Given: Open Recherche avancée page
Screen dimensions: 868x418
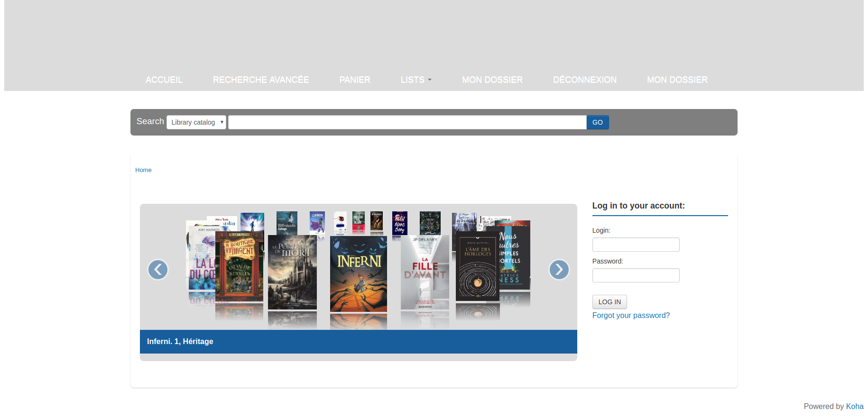Looking at the screenshot, I should pos(260,80).
